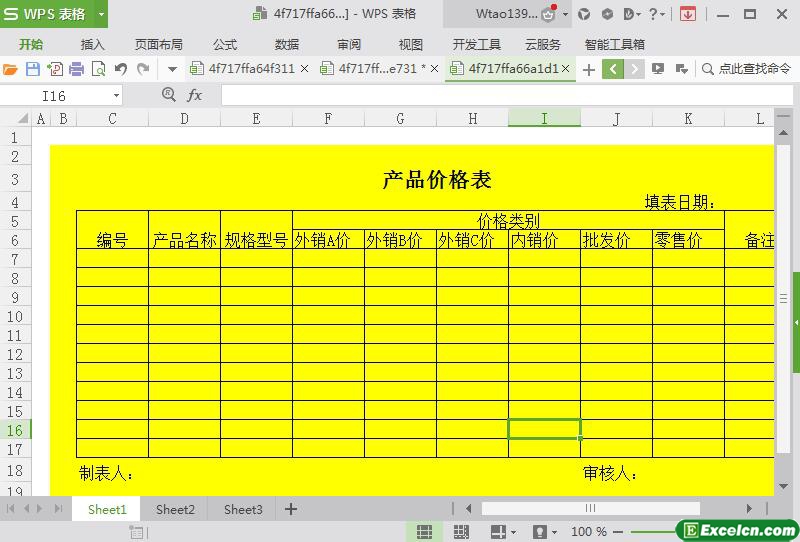This screenshot has height=542, width=800.
Task: Click the search command magnifier box
Action: click(x=746, y=69)
